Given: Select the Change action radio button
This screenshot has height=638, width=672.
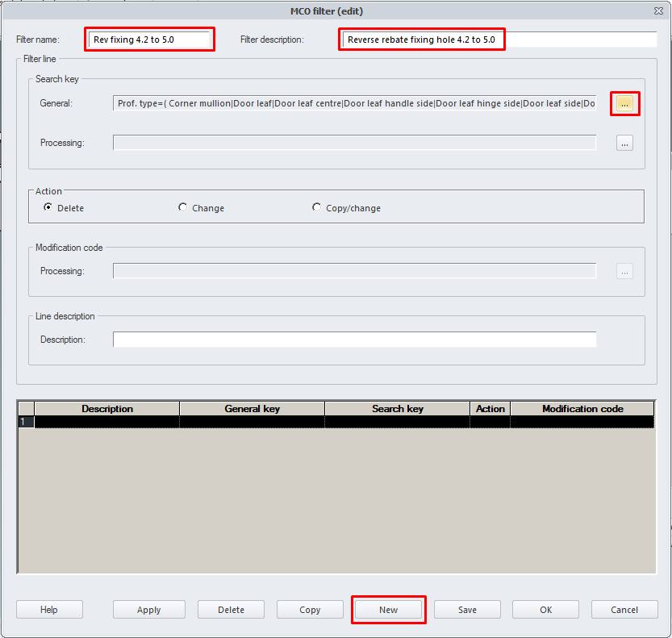Looking at the screenshot, I should 182,207.
